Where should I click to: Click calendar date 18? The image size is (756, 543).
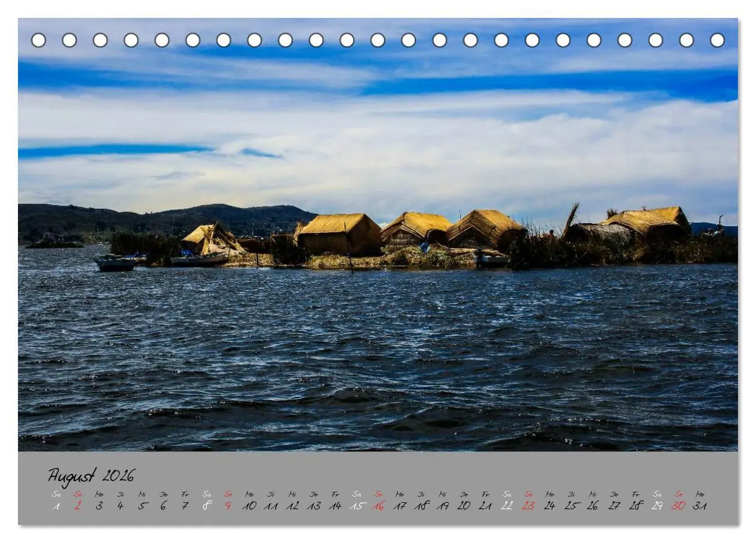click(421, 506)
